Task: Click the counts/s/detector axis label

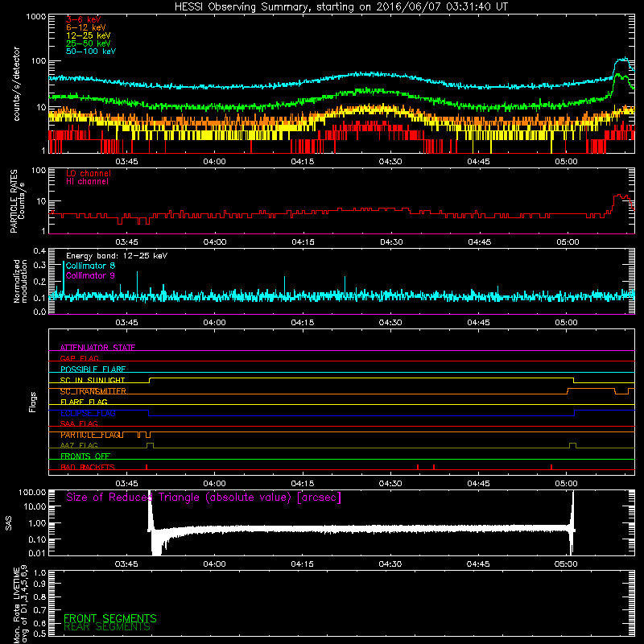Action: click(x=16, y=84)
